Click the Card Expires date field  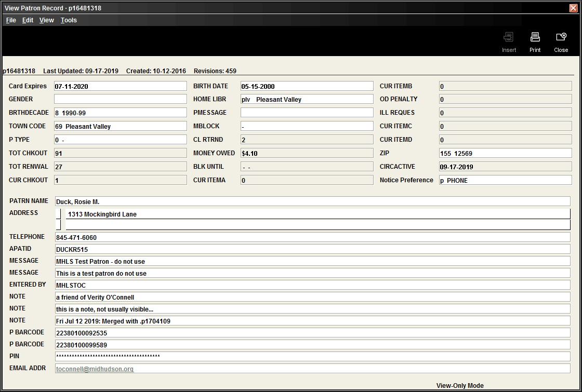pyautogui.click(x=120, y=86)
